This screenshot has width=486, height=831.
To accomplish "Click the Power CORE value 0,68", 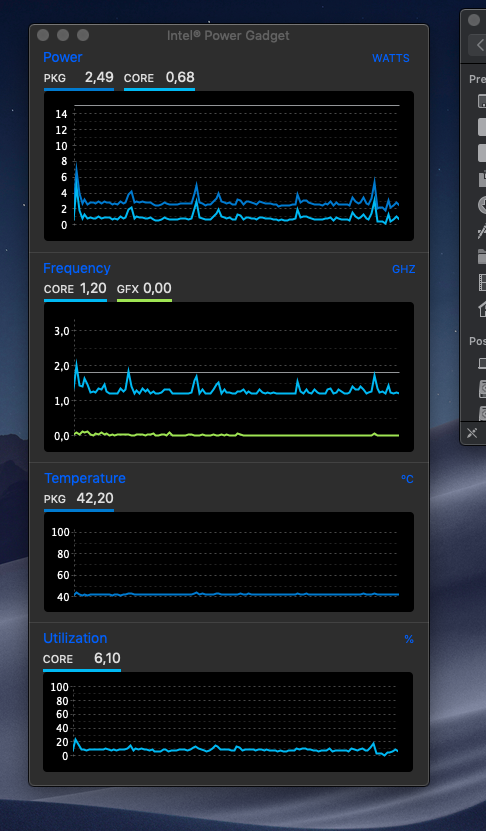I will 180,77.
